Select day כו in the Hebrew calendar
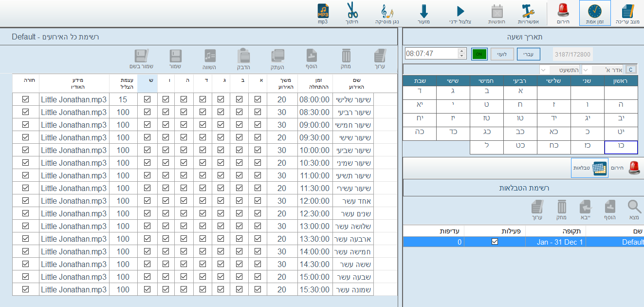644x307 pixels. (621, 147)
